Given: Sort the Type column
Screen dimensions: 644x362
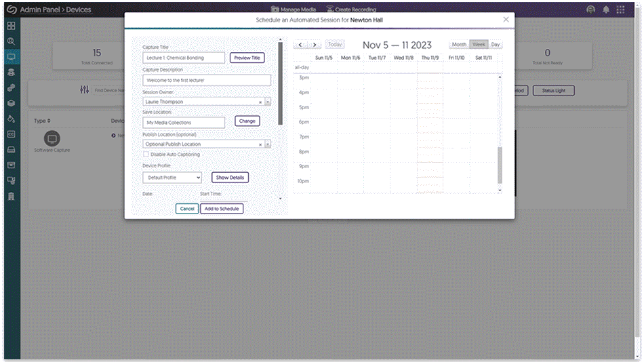Looking at the screenshot, I should [x=42, y=121].
